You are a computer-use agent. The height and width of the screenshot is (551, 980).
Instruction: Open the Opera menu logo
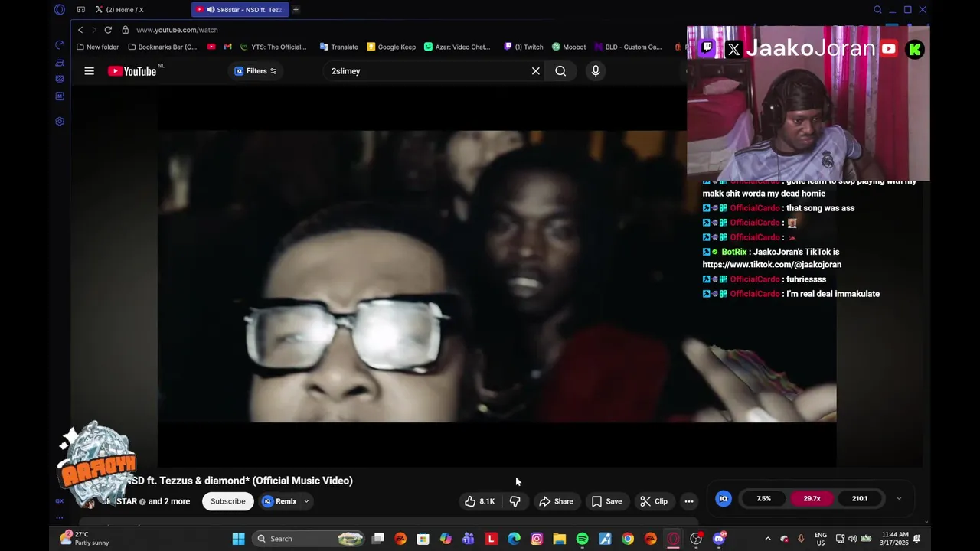pyautogui.click(x=60, y=10)
